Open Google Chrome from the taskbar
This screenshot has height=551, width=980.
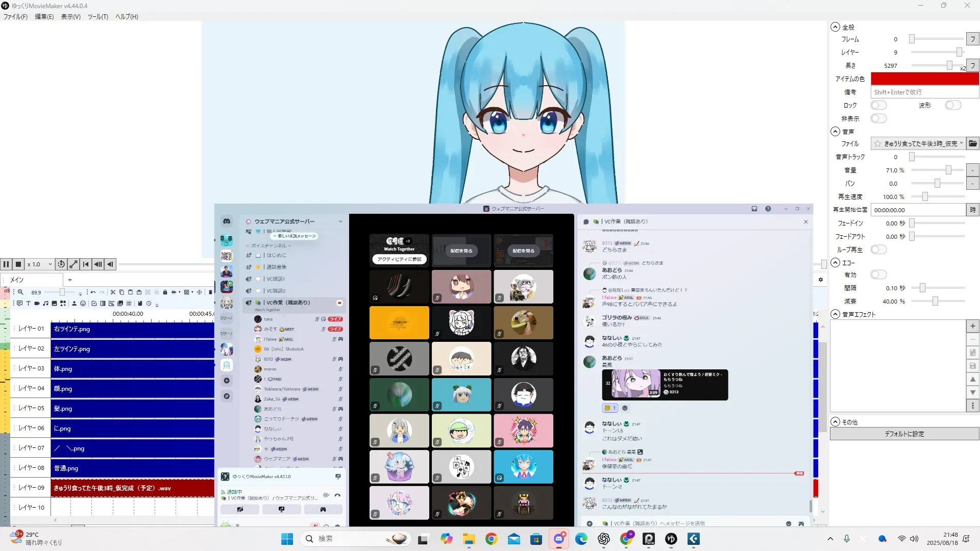[491, 539]
